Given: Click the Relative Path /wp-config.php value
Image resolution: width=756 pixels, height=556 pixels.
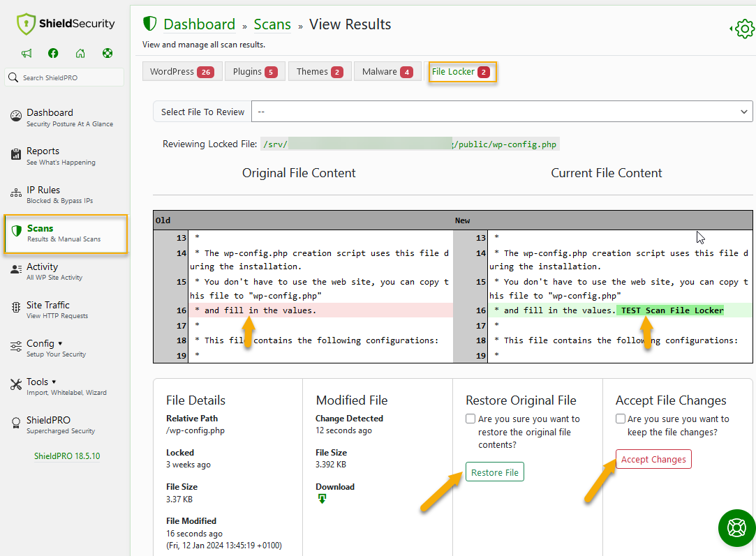Looking at the screenshot, I should coord(195,430).
